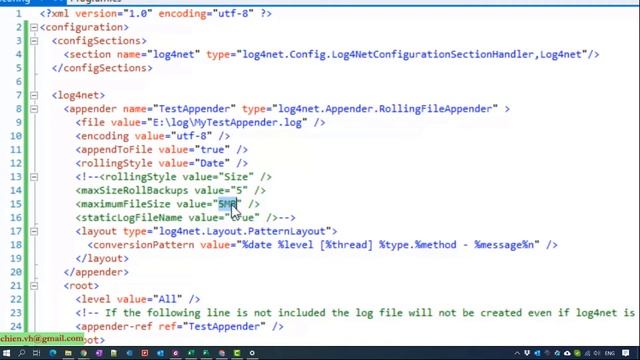Viewport: 640px width, 360px height.
Task: Open the network status tray icon
Action: (587, 353)
